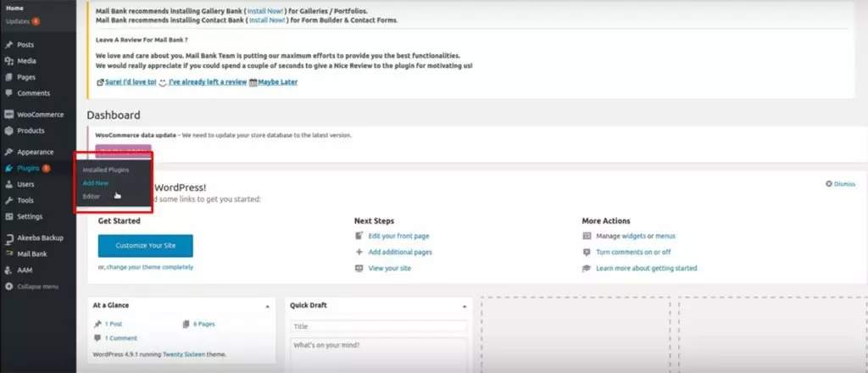Click the 'Add additional pages' link
The image size is (868, 373).
(x=400, y=252)
